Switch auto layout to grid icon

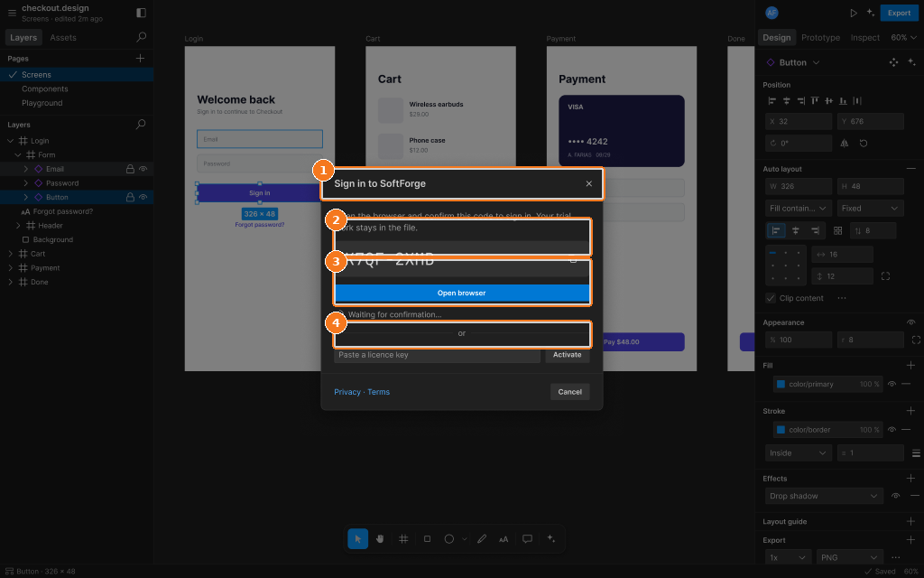coord(838,230)
